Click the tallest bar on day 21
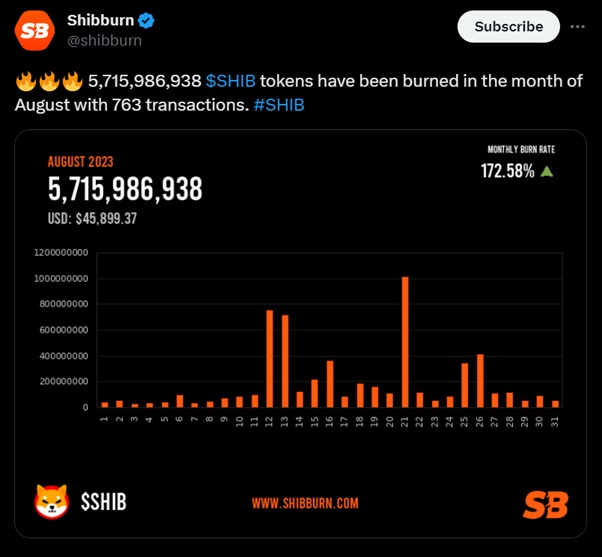 tap(405, 342)
